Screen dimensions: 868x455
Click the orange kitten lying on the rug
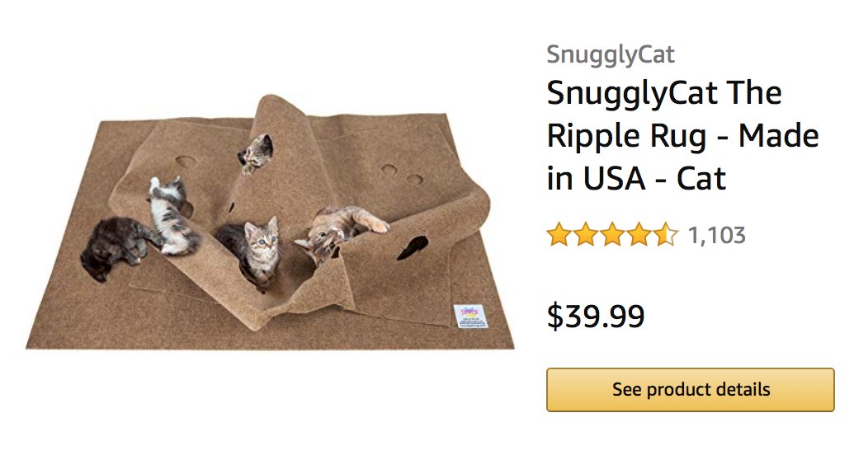coord(340,231)
